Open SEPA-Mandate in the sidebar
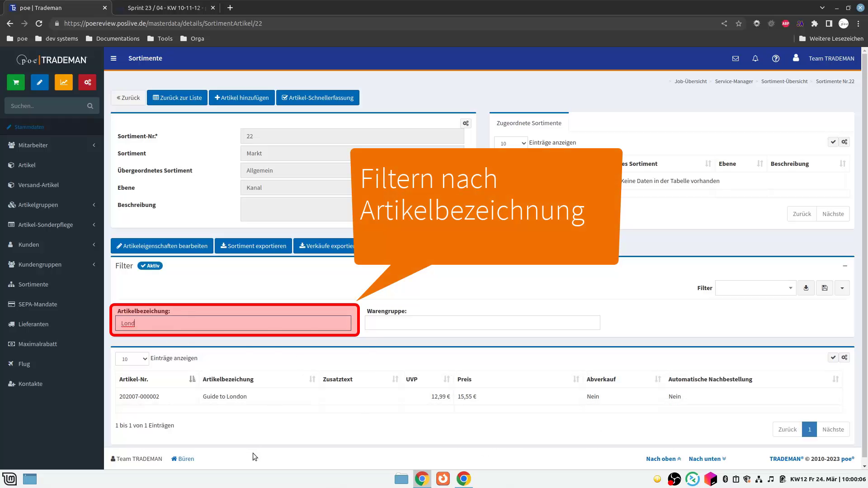868x488 pixels. coord(52,304)
